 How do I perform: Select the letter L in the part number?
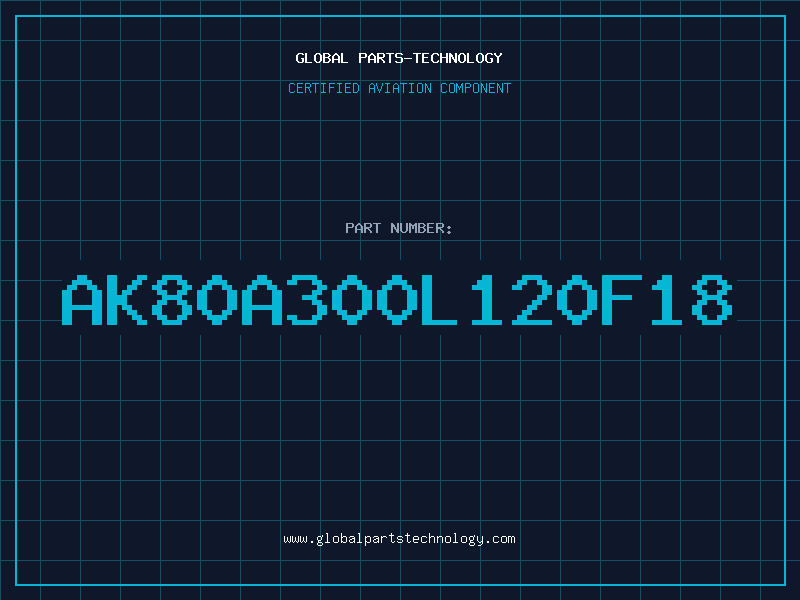tap(439, 299)
